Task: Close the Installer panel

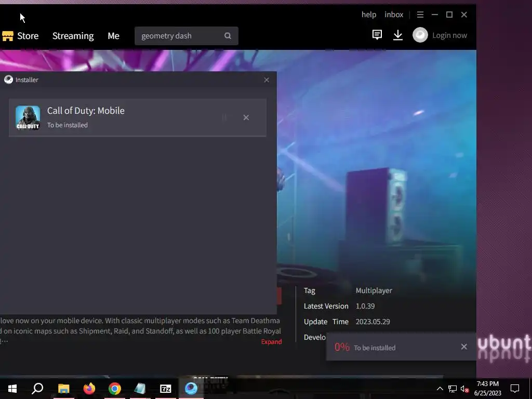Action: pos(267,79)
